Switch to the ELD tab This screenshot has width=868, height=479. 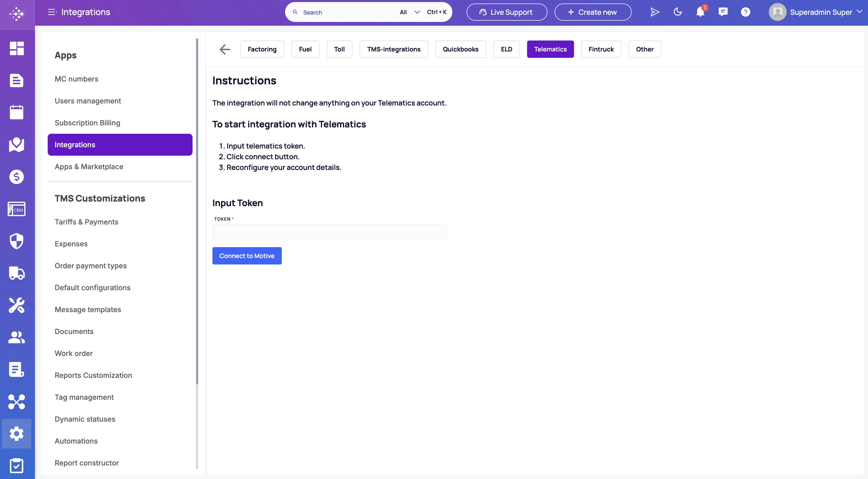point(506,49)
